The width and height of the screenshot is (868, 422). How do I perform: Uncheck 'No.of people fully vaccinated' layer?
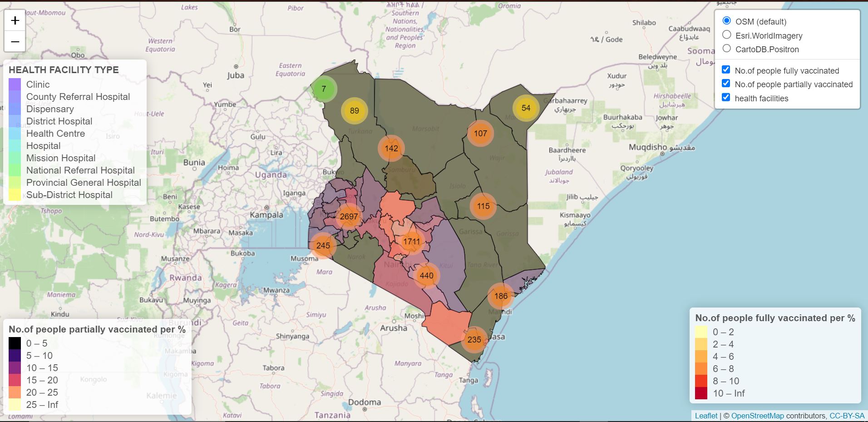click(x=726, y=70)
